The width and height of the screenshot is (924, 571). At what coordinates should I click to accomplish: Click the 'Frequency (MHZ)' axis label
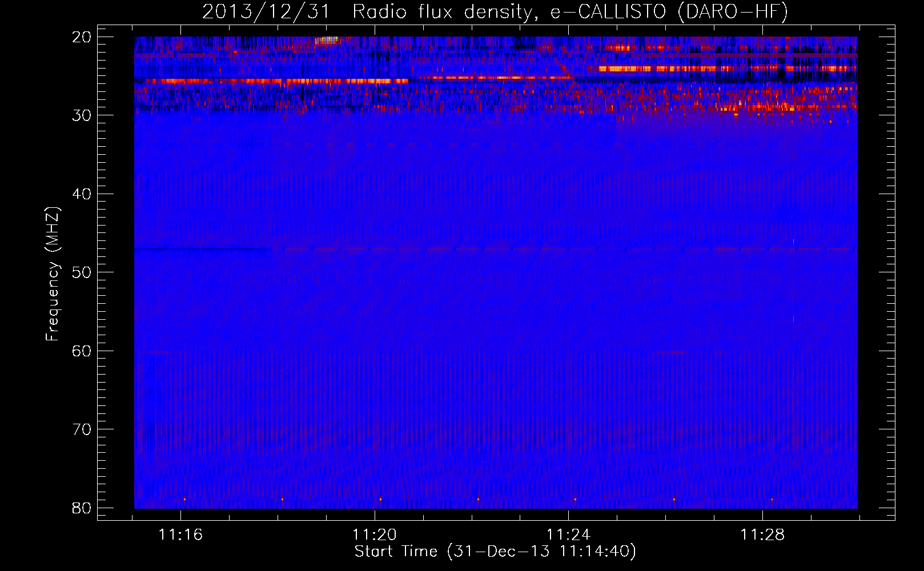pyautogui.click(x=53, y=274)
